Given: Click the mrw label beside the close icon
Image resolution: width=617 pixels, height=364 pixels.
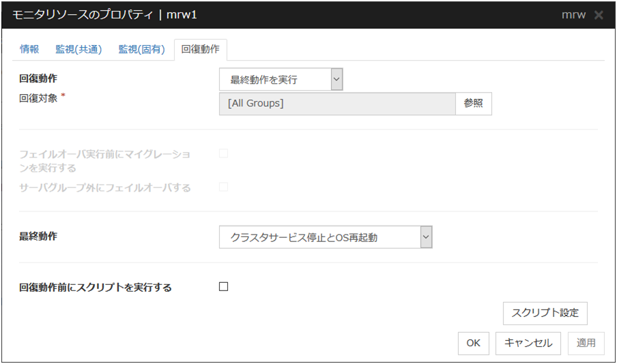Looking at the screenshot, I should 573,15.
